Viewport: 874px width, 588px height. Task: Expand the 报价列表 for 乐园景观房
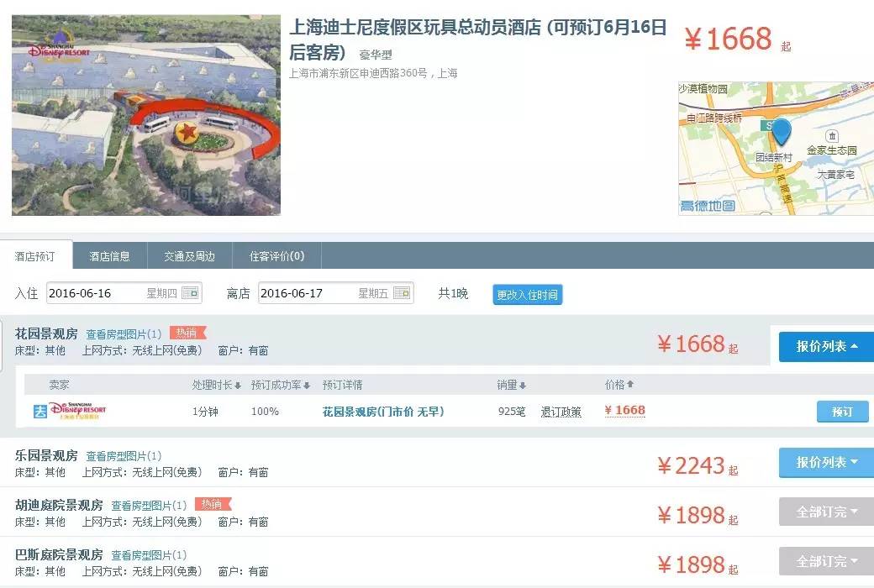click(x=824, y=463)
